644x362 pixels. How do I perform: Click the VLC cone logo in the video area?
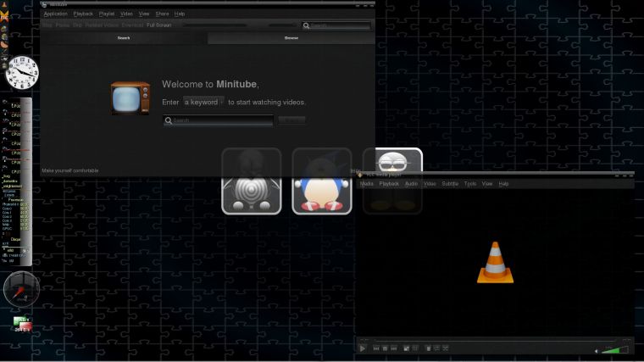(495, 263)
